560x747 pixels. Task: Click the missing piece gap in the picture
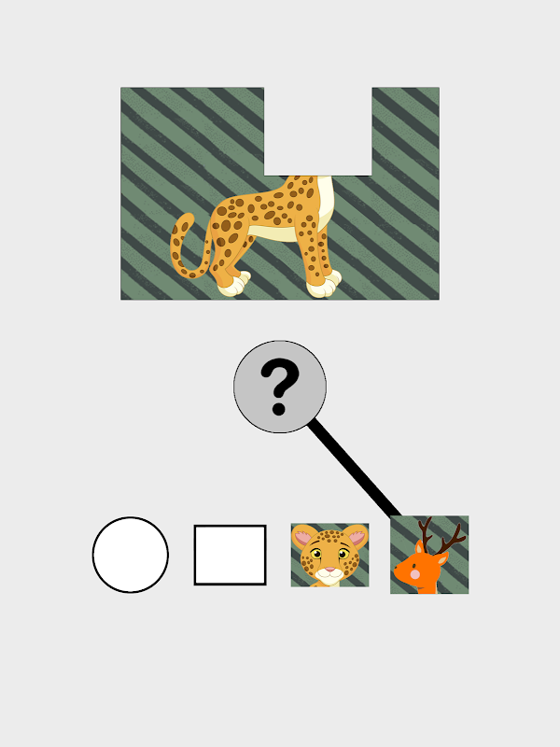tap(317, 132)
